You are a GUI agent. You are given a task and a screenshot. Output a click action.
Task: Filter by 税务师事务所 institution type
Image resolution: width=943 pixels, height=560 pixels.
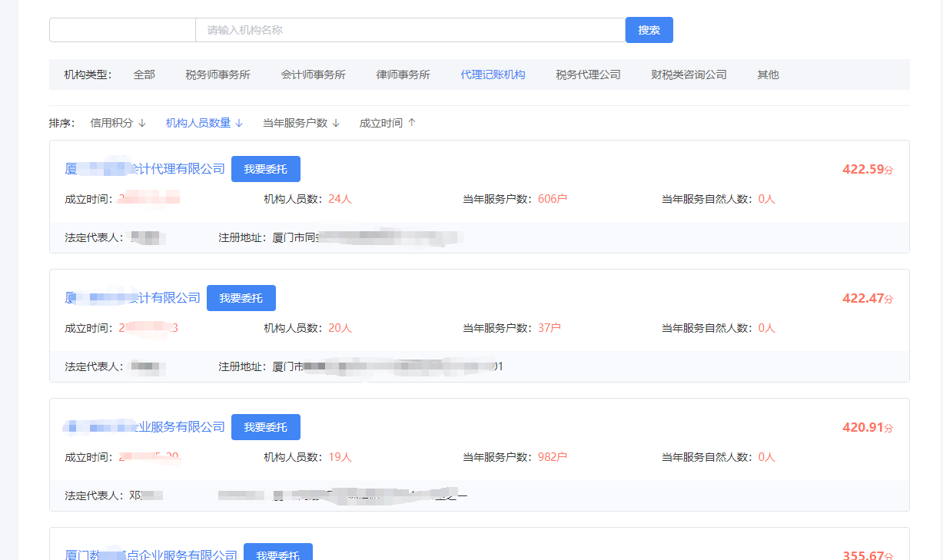pyautogui.click(x=217, y=75)
